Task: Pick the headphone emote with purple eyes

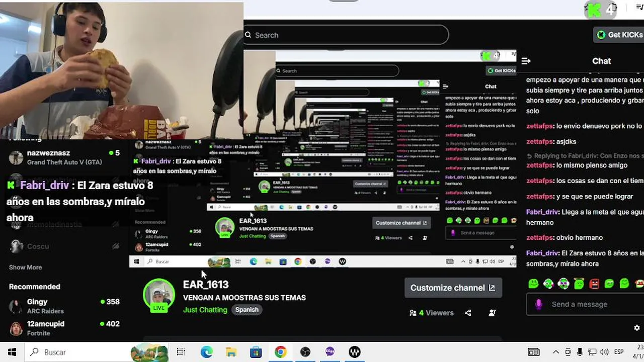Action: (563, 284)
